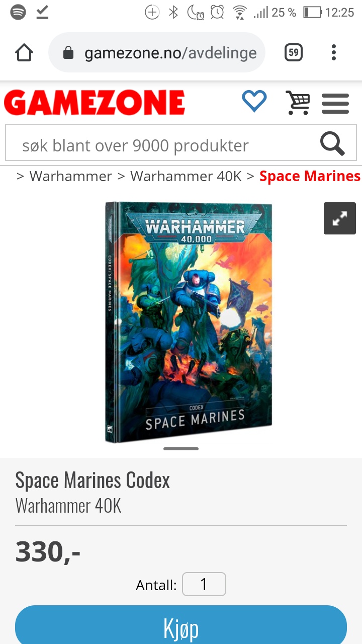Tap the GAMEZONE logo
362x644 pixels.
click(95, 103)
